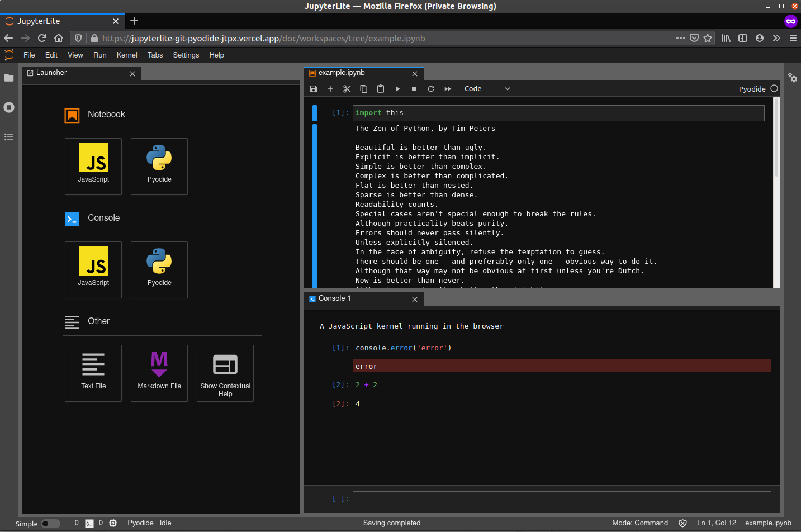Interrupt the running kernel
801x532 pixels.
(x=414, y=88)
